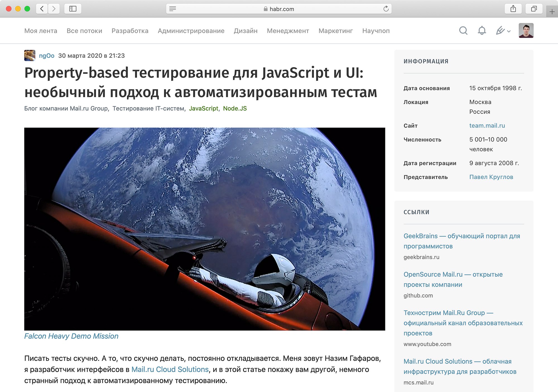Open Научпоп section
This screenshot has height=392, width=558.
coord(376,31)
